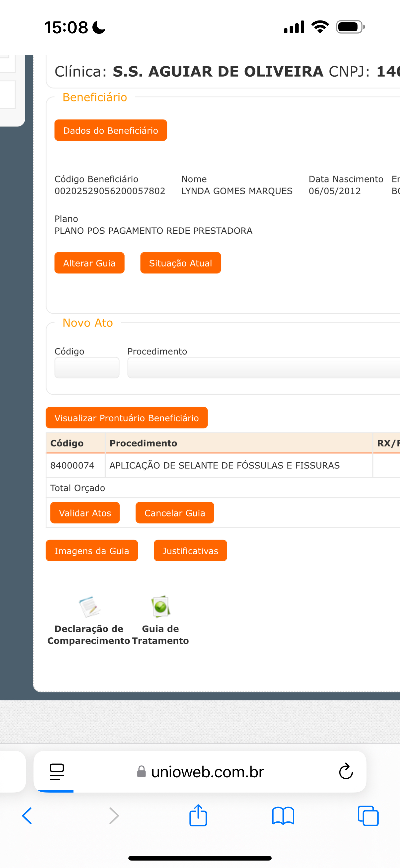Open Justificativas
The width and height of the screenshot is (400, 868).
pos(190,551)
